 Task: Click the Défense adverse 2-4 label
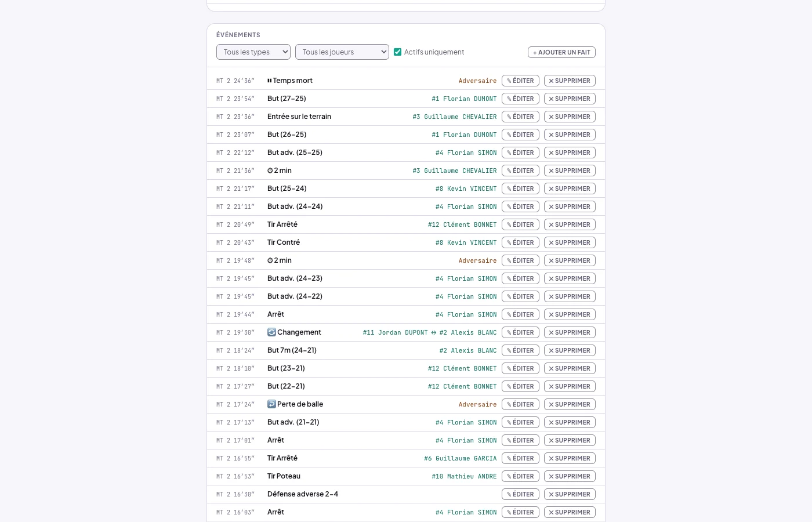pos(303,494)
